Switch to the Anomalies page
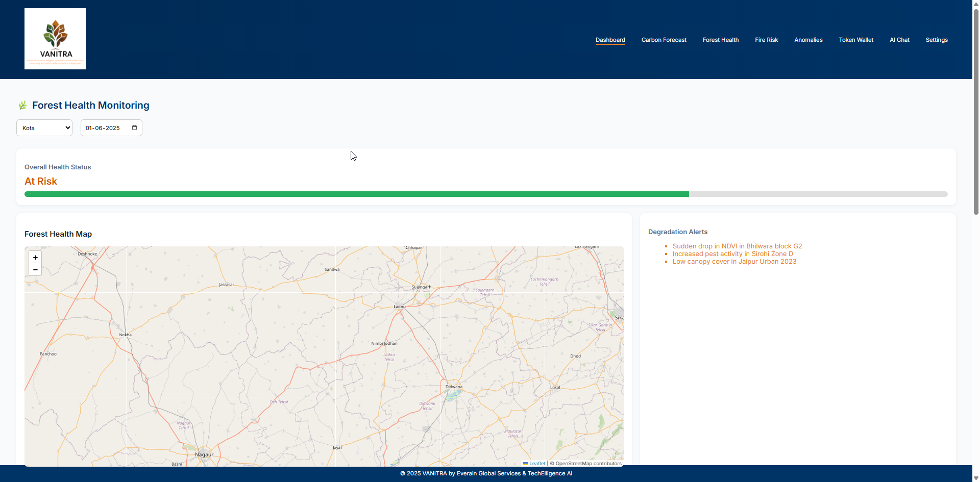The image size is (980, 482). point(808,40)
